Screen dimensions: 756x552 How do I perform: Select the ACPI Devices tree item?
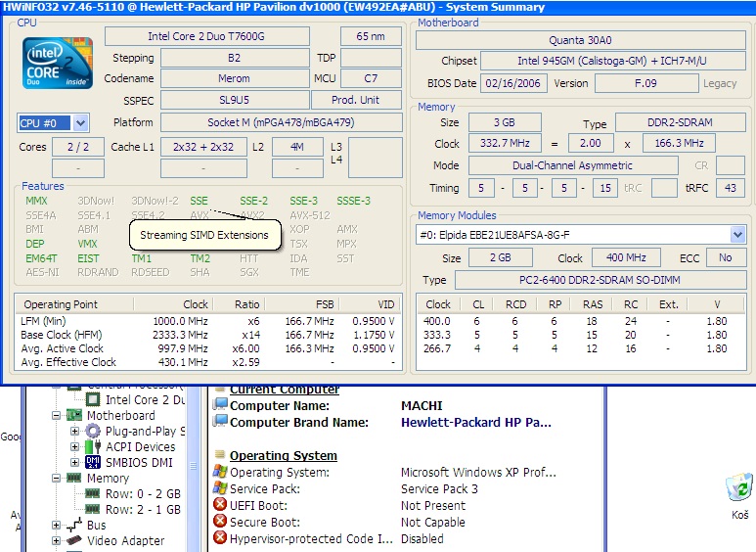pos(140,447)
